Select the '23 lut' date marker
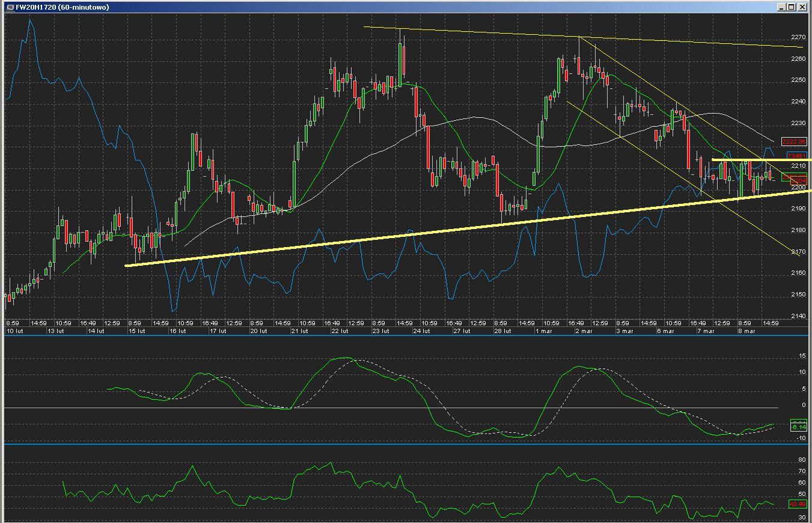812x523 pixels. [x=380, y=331]
